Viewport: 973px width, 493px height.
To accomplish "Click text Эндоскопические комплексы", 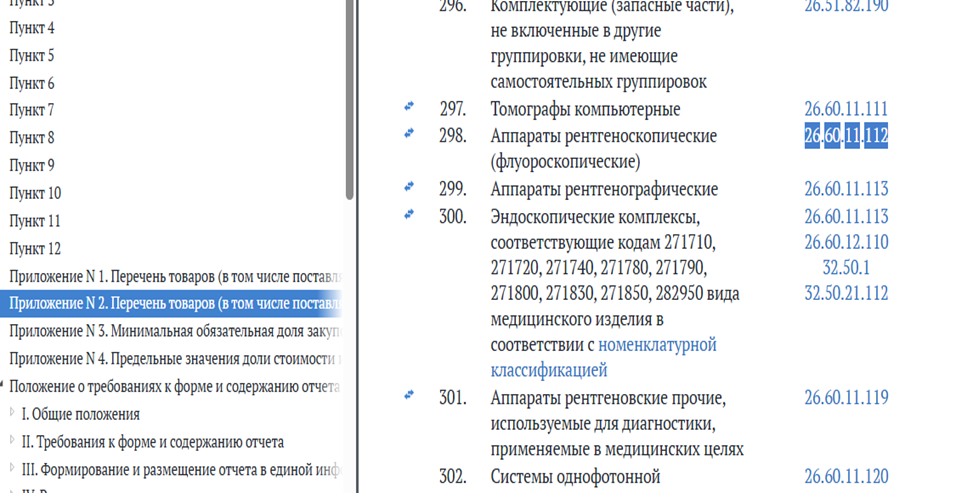I will 595,217.
